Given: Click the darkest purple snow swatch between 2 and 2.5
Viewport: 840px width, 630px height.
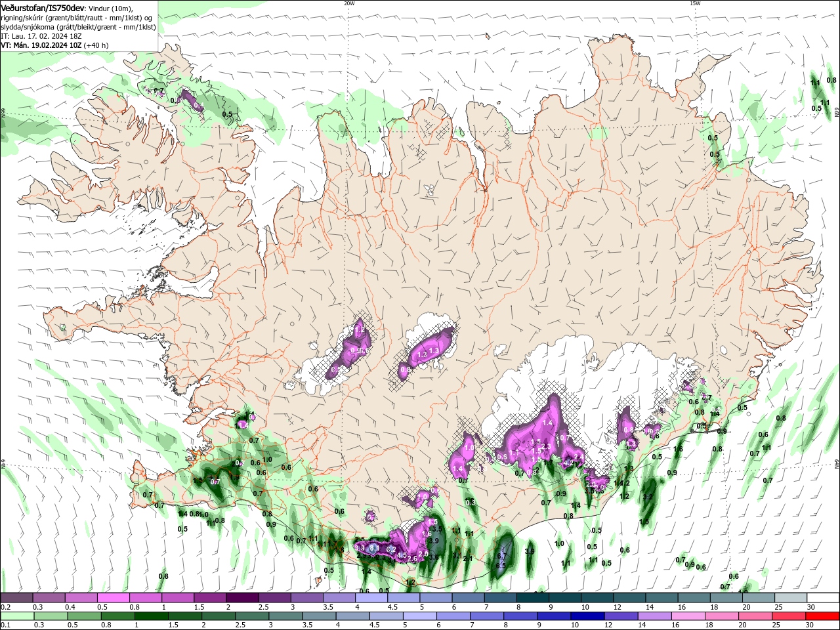Looking at the screenshot, I should point(242,598).
